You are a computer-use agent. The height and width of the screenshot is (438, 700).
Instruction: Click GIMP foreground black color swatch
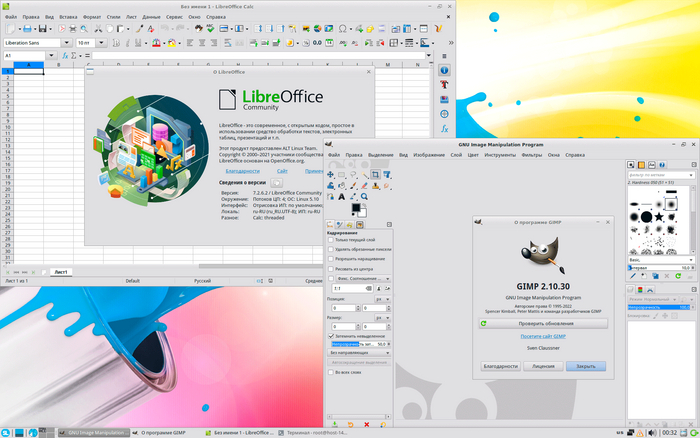pos(356,208)
